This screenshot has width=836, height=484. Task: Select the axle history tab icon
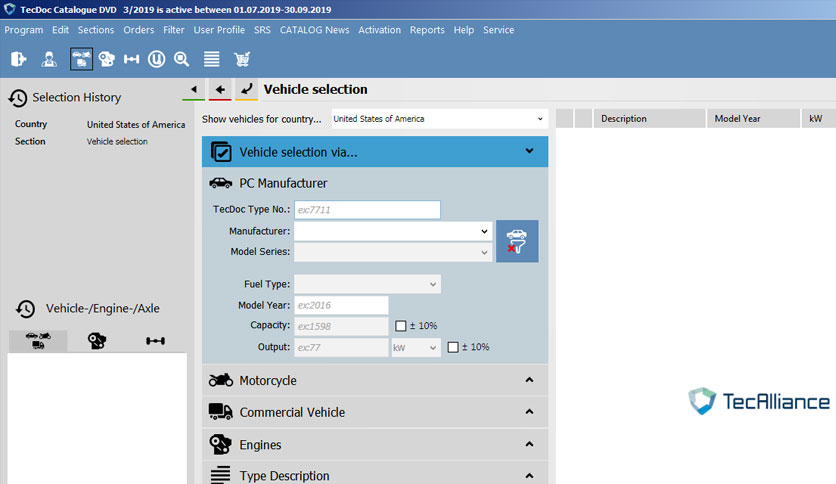pos(155,341)
